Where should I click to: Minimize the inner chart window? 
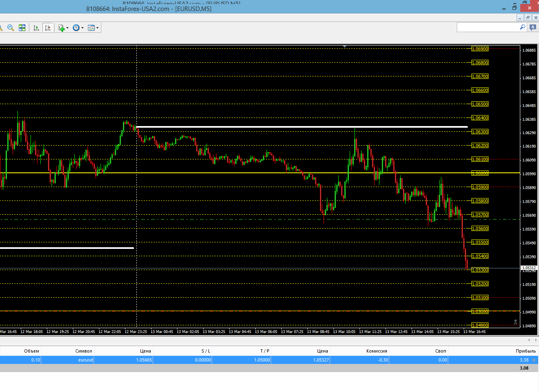(x=520, y=17)
